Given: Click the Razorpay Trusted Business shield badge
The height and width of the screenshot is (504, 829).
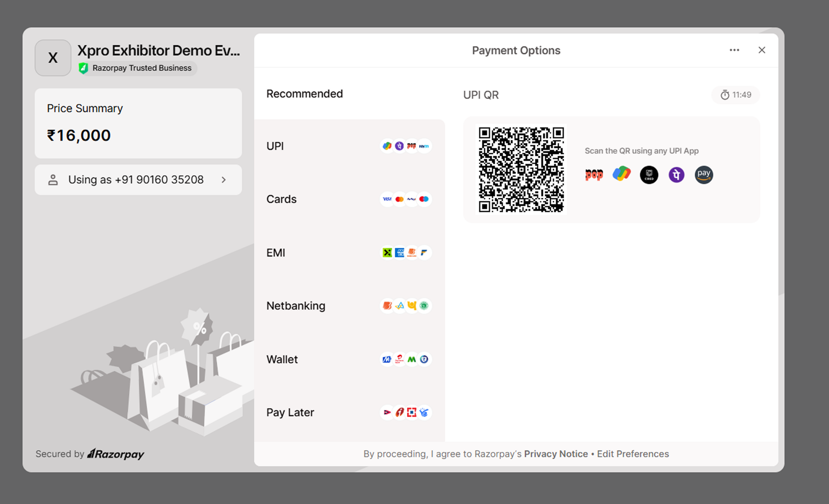Looking at the screenshot, I should (84, 68).
